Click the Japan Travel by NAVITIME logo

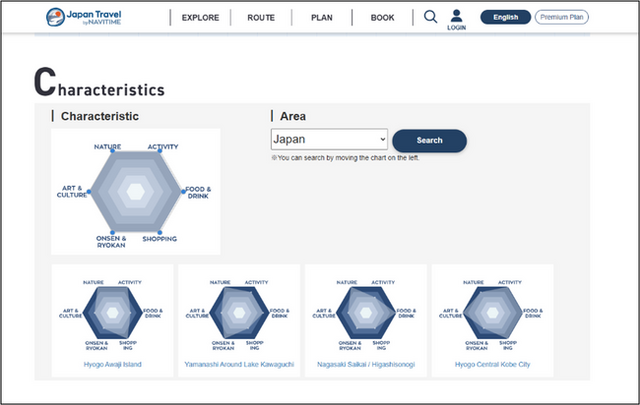pyautogui.click(x=84, y=17)
